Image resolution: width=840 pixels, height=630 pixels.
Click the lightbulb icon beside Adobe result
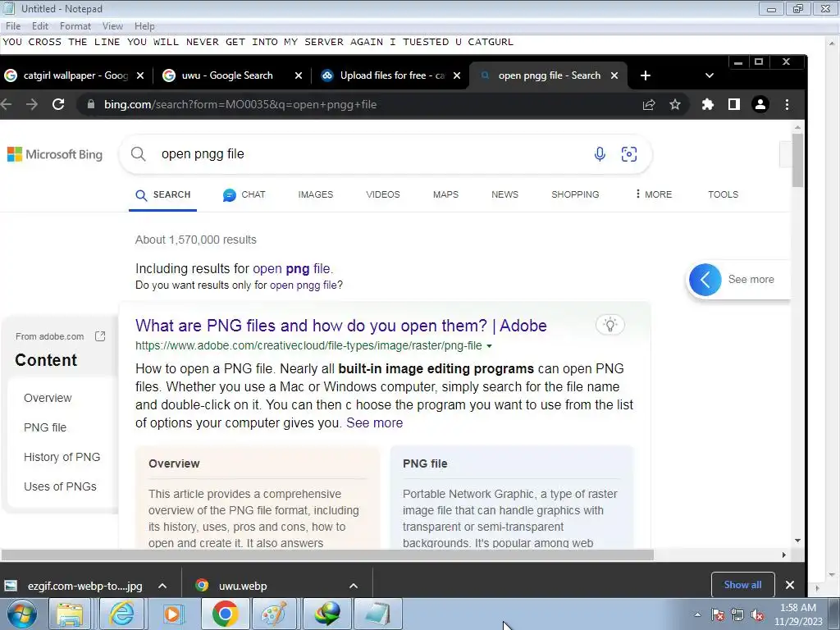point(610,325)
